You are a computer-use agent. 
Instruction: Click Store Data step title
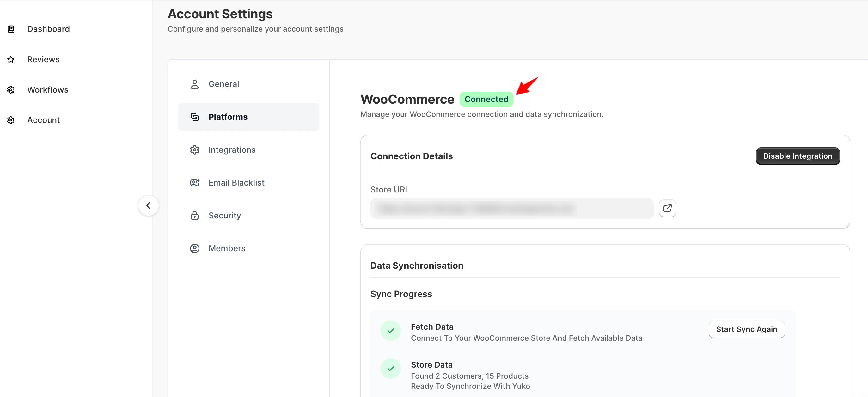click(432, 365)
